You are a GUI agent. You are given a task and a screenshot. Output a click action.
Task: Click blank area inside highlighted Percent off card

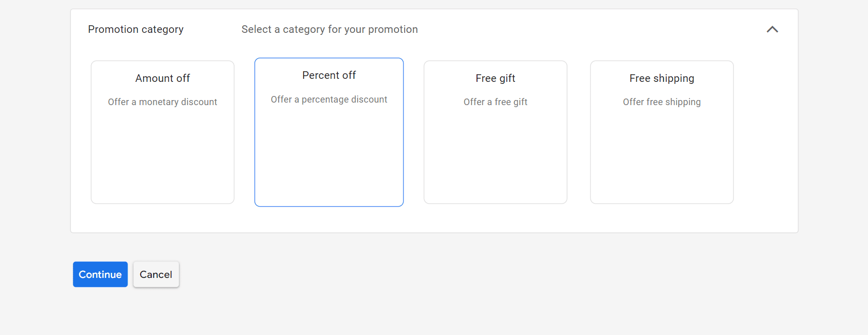[x=329, y=157]
